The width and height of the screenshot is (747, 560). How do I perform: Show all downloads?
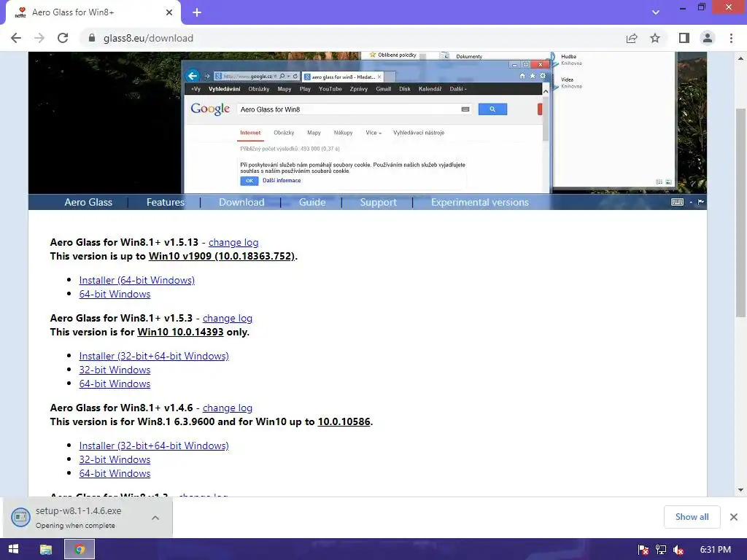pos(692,517)
